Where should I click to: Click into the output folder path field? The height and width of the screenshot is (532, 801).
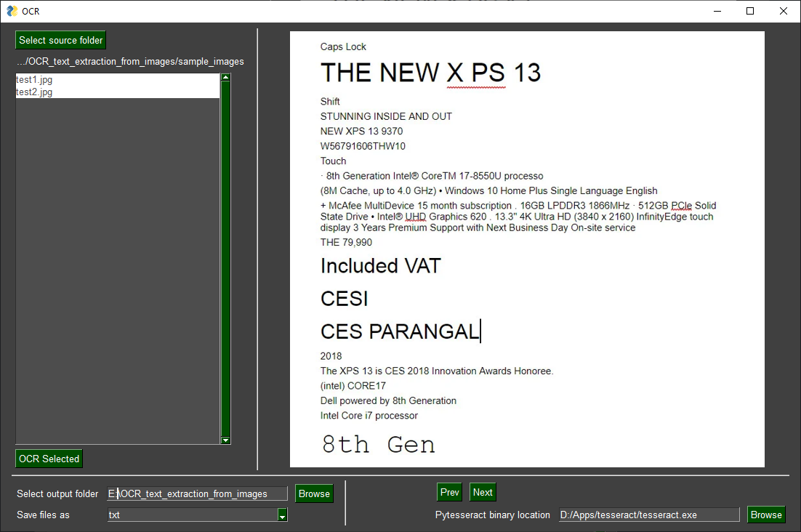point(197,493)
